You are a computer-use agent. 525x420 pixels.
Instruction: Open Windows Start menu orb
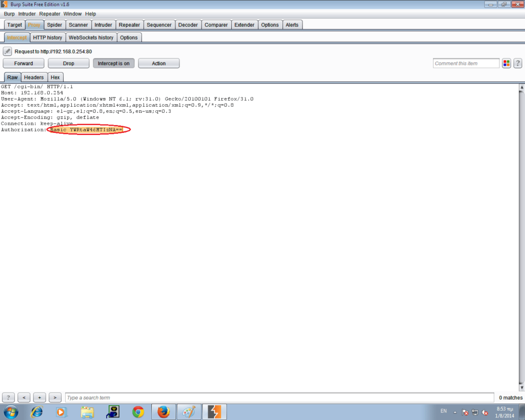click(x=11, y=412)
